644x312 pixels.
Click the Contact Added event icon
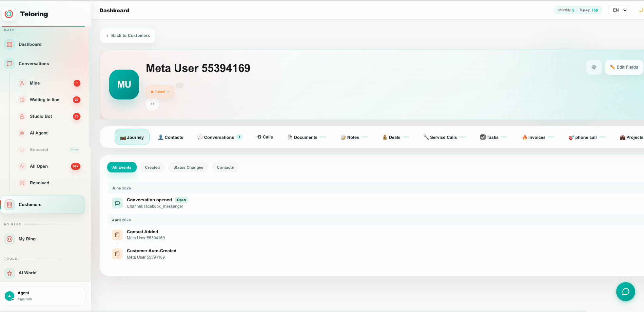tap(117, 235)
